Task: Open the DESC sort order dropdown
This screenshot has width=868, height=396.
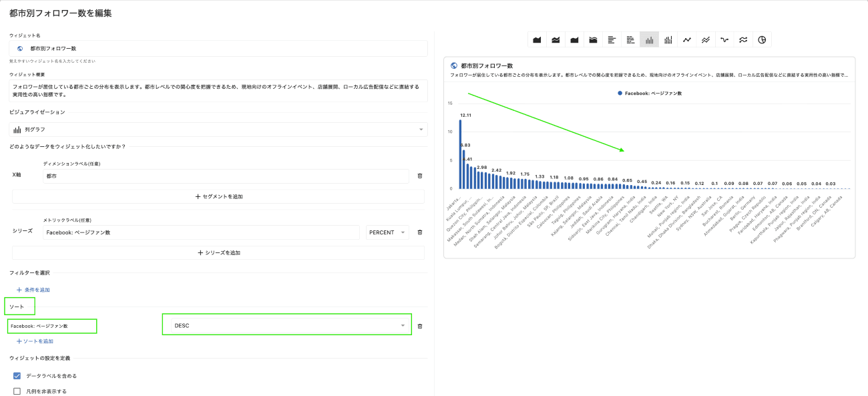Action: coord(287,325)
